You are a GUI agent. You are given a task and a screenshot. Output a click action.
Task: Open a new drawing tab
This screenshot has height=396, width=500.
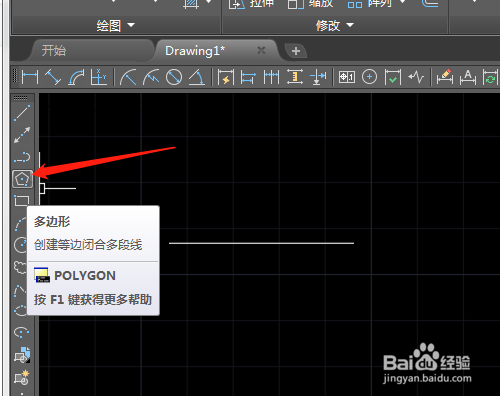296,51
